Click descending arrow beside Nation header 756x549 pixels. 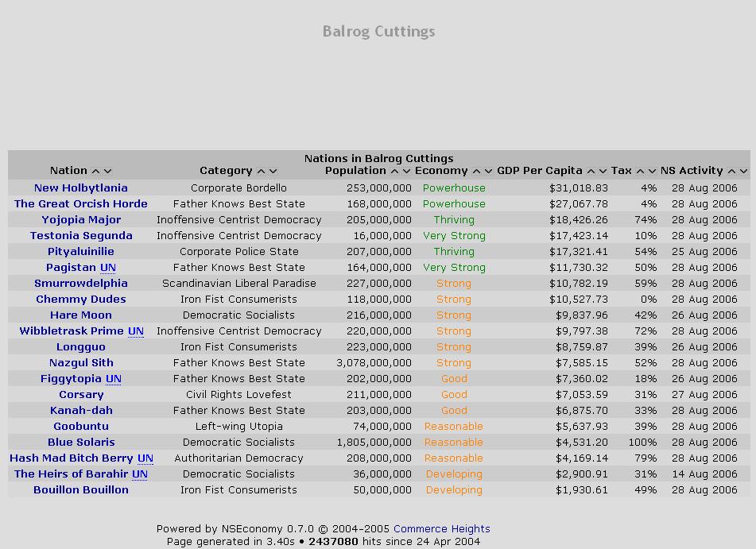pyautogui.click(x=108, y=172)
